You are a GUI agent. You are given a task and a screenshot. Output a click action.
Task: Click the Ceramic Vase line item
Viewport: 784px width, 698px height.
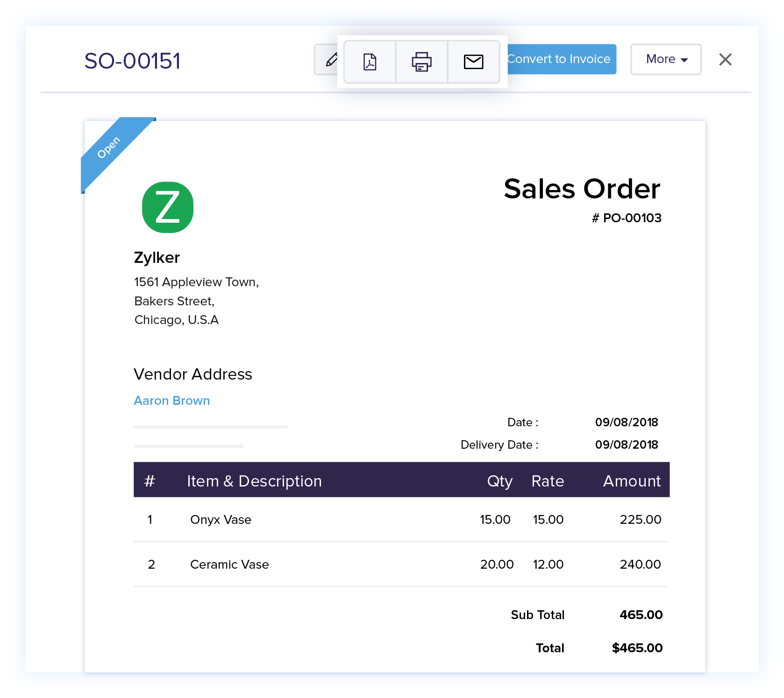pyautogui.click(x=229, y=564)
